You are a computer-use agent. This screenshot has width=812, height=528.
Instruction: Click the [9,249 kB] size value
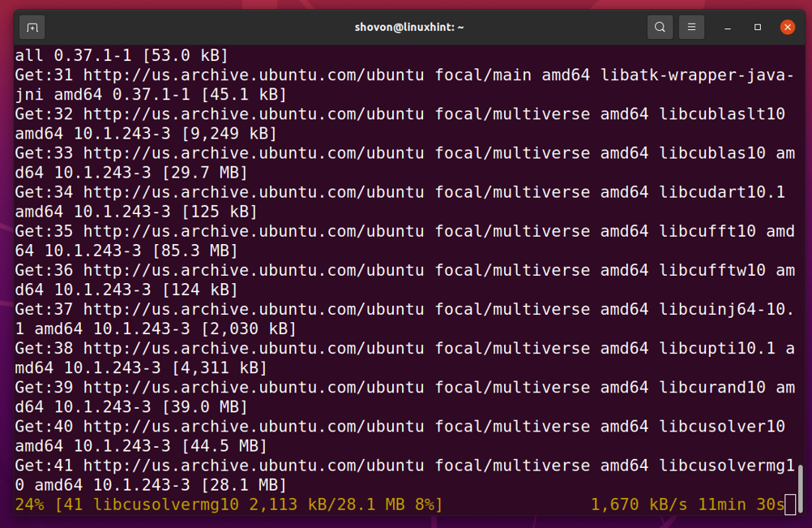(229, 134)
